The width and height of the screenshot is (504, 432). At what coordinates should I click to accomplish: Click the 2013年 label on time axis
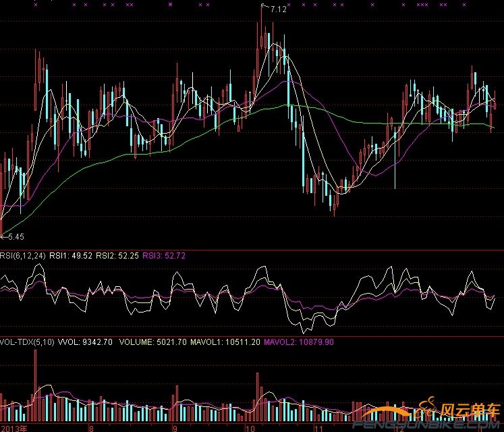(x=14, y=428)
